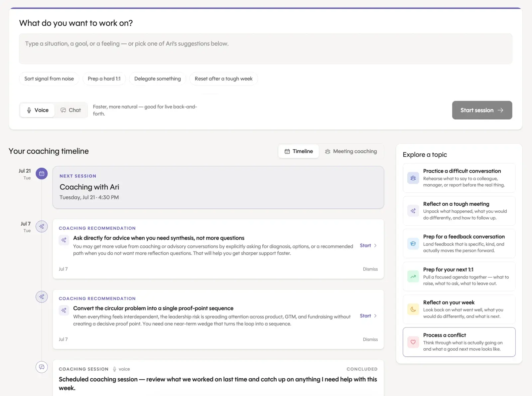The image size is (532, 396).
Task: Open the 'Reflect on a tough meeting' topic
Action: pos(459,211)
